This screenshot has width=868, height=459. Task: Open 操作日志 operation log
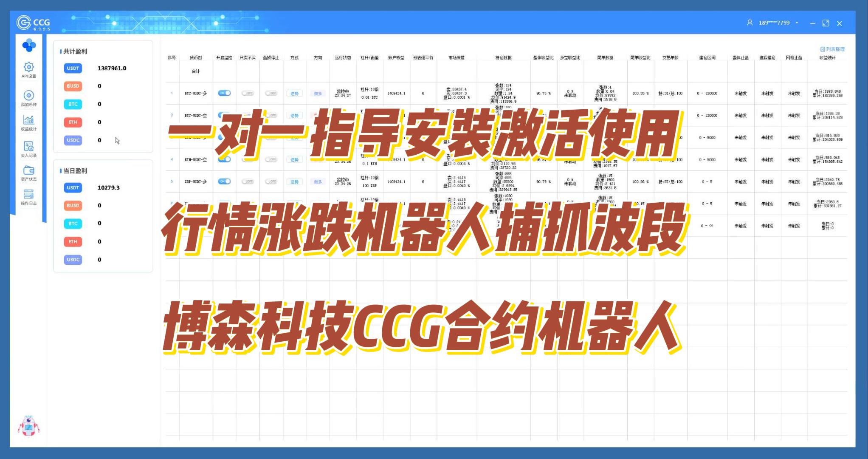click(x=29, y=197)
